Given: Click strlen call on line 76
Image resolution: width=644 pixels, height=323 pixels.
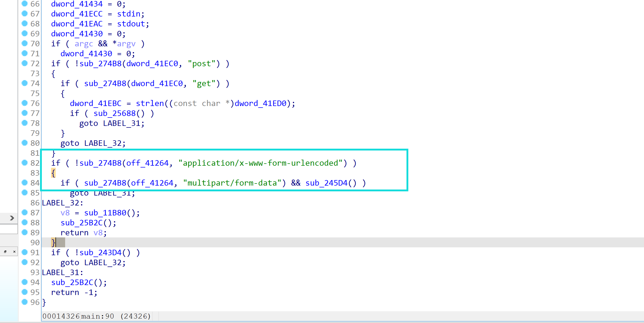Looking at the screenshot, I should (x=150, y=103).
